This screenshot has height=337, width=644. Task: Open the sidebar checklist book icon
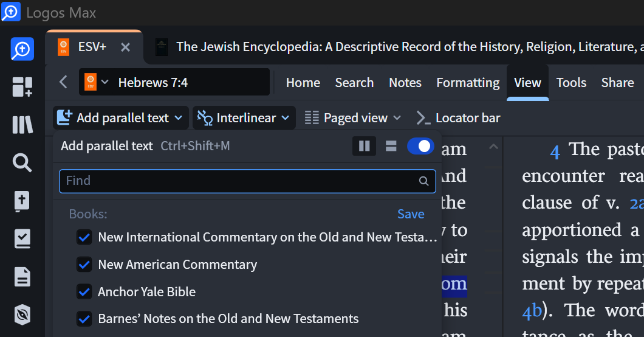click(22, 239)
